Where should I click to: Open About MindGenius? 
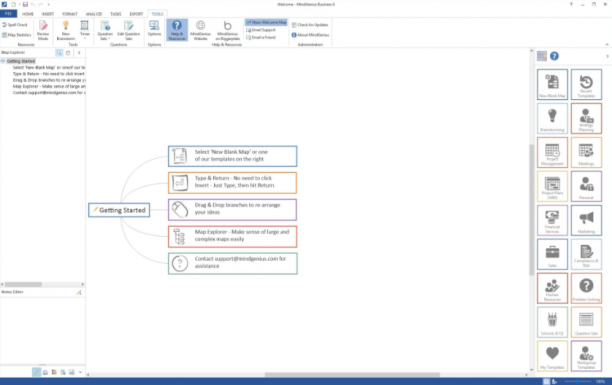click(x=310, y=35)
